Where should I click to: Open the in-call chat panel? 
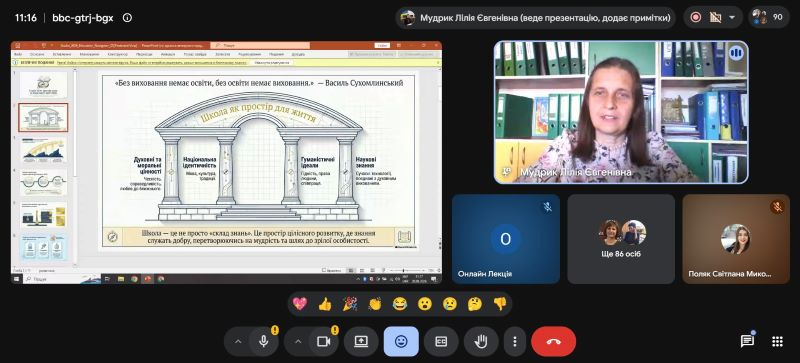point(747,342)
